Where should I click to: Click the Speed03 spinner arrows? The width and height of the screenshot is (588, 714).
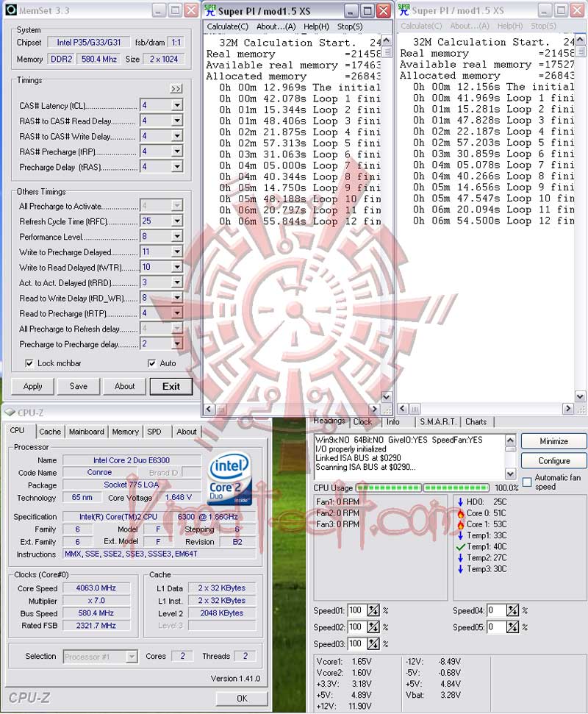(373, 644)
